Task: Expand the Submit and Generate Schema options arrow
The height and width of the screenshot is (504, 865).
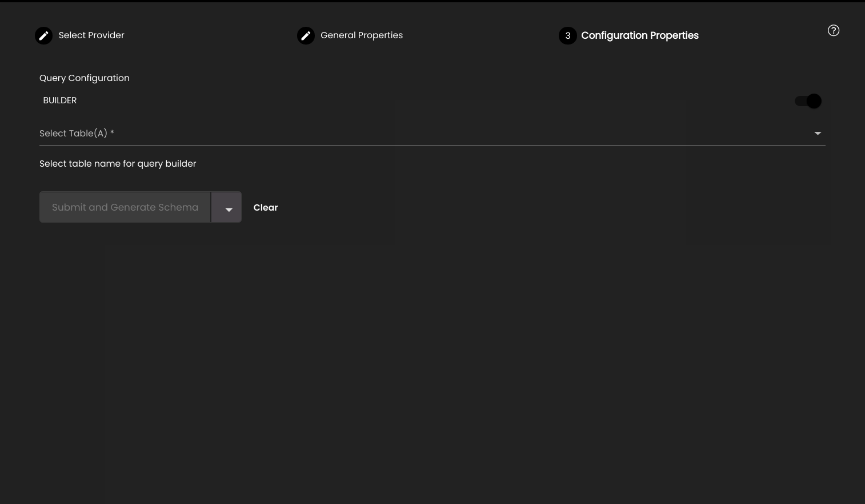Action: pyautogui.click(x=227, y=207)
